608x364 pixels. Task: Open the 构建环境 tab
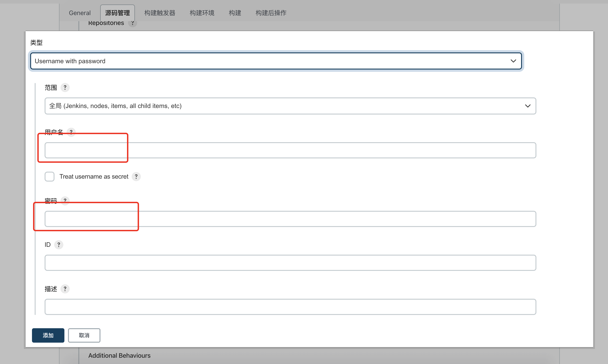202,13
